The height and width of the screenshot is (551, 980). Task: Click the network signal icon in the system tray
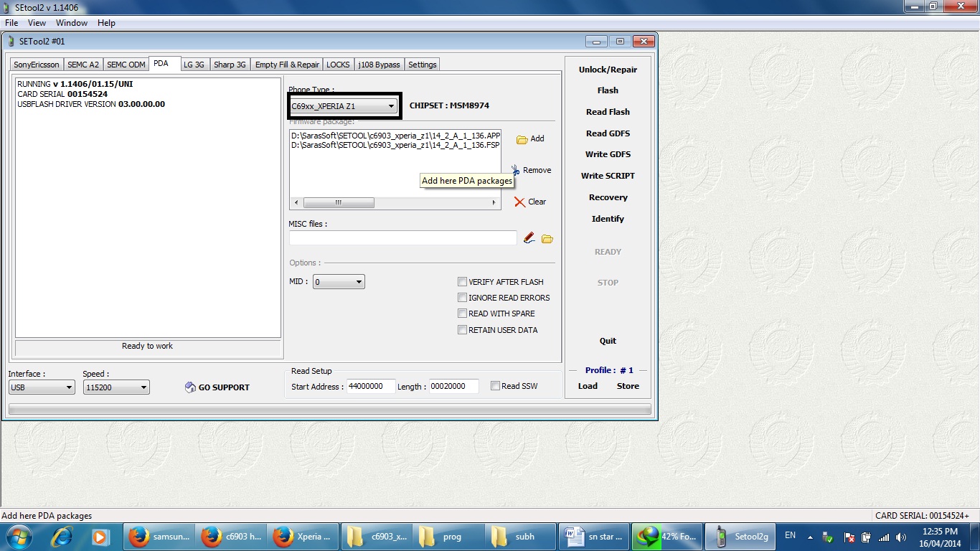point(884,537)
